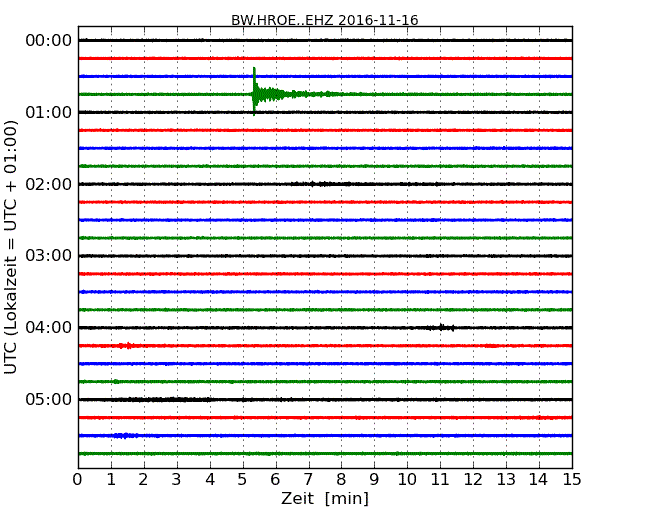Click the x-axis tick label 1
Image resolution: width=650 pixels, height=520 pixels.
tap(111, 480)
